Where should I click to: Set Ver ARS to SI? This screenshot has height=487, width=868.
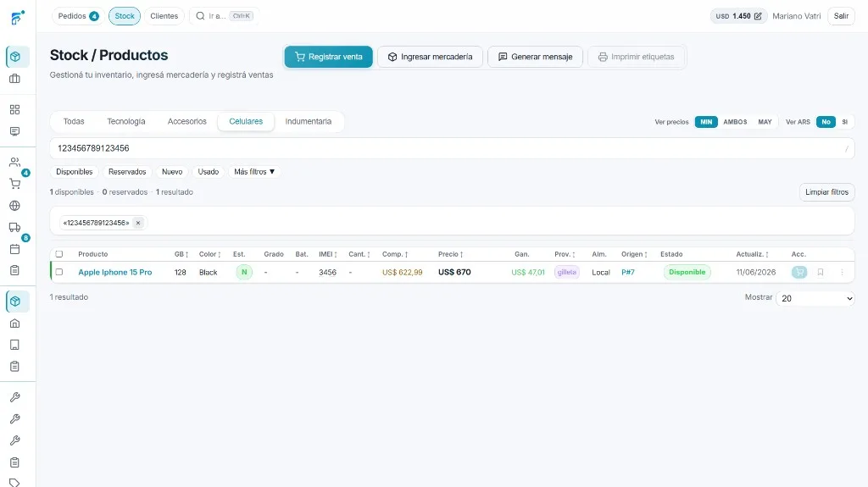pyautogui.click(x=845, y=122)
